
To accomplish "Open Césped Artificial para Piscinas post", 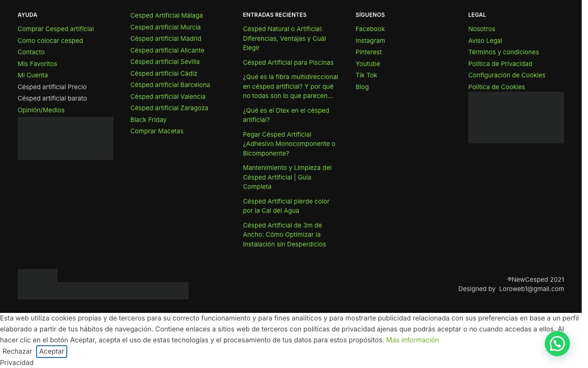I will (x=288, y=63).
